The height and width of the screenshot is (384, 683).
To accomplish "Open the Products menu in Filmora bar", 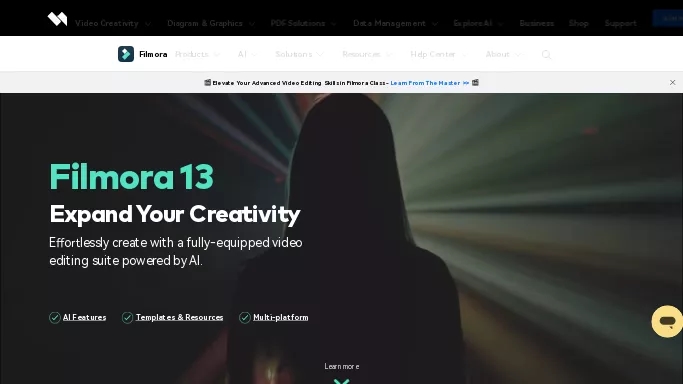I will (x=197, y=54).
